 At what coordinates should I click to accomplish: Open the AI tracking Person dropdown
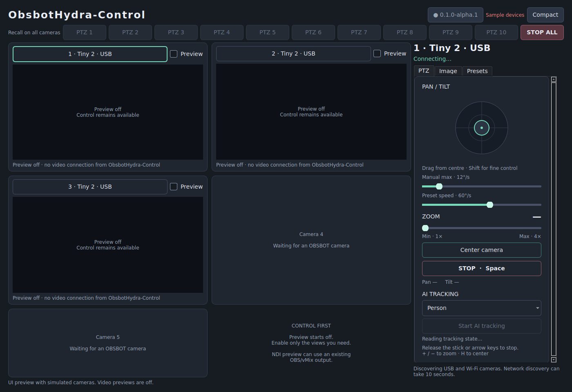482,308
